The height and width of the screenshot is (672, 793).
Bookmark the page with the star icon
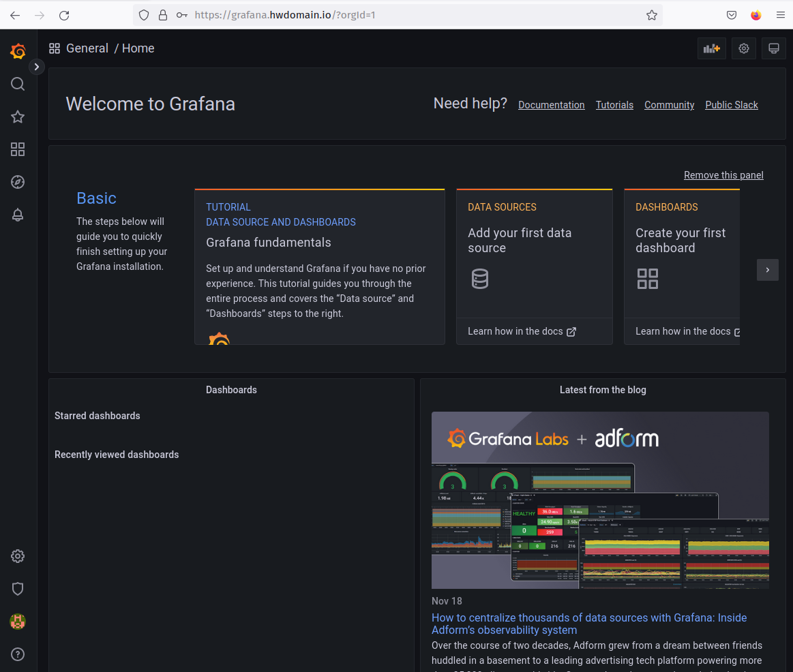pyautogui.click(x=652, y=15)
